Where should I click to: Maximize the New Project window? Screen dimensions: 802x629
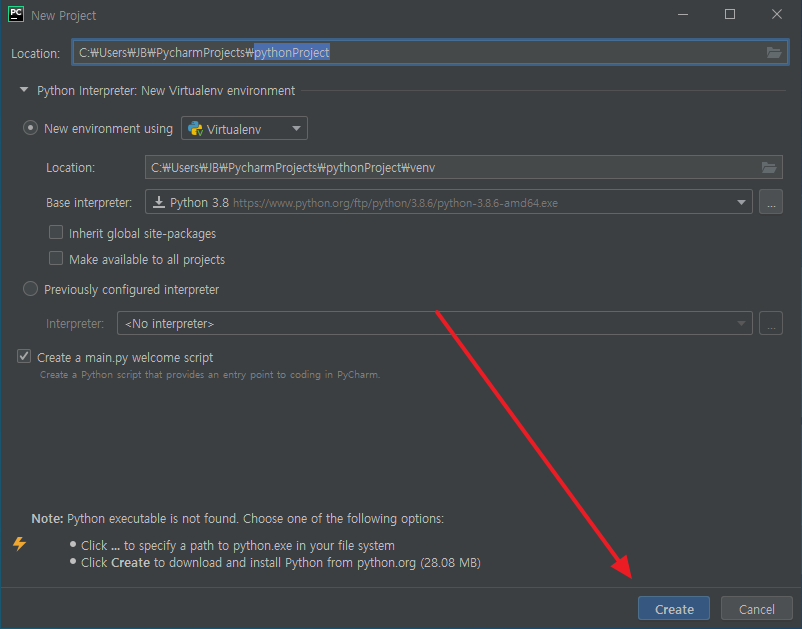point(730,14)
